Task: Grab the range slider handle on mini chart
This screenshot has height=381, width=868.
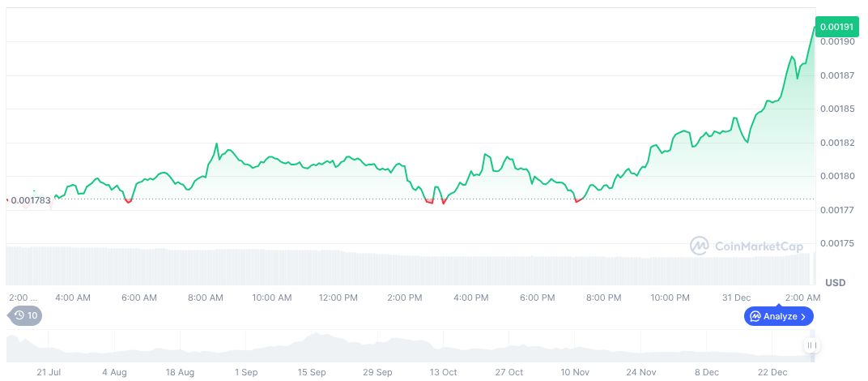Action: tap(812, 346)
